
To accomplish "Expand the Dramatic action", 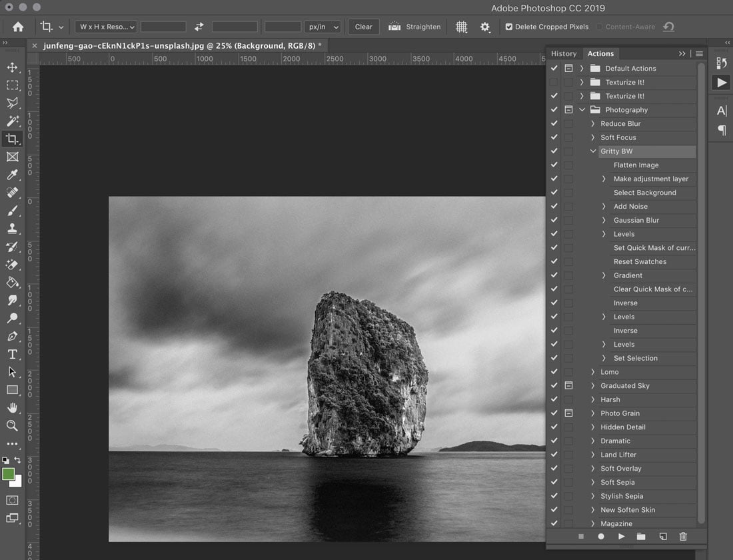I will 593,441.
